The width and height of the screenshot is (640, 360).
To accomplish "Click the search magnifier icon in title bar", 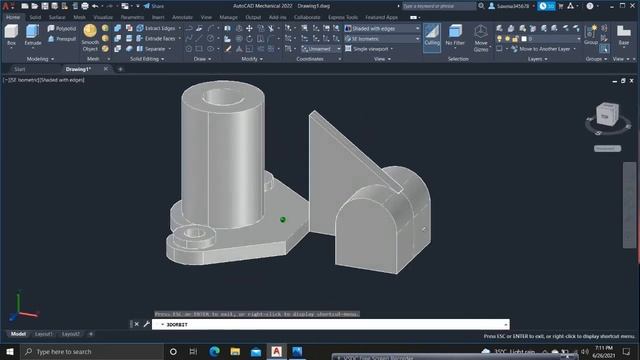I will coord(481,6).
